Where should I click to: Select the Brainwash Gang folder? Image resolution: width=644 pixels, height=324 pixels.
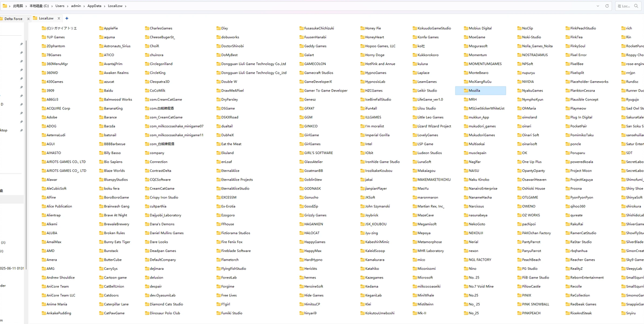click(x=114, y=207)
